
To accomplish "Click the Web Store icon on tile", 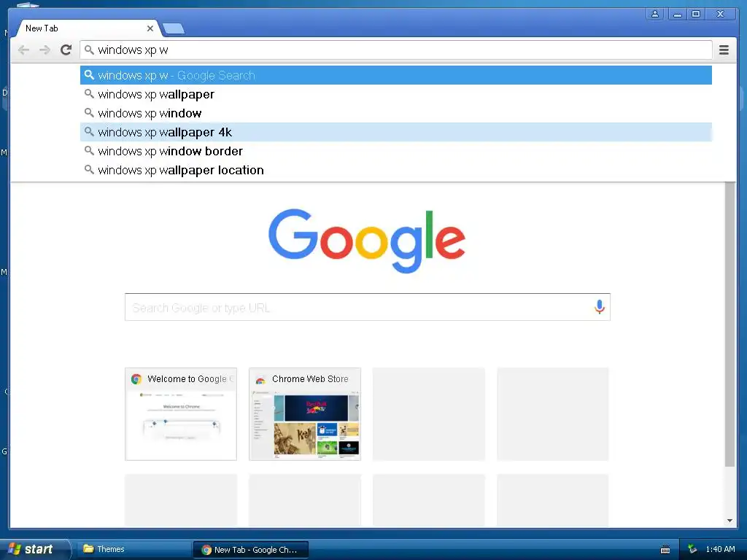I will point(260,379).
